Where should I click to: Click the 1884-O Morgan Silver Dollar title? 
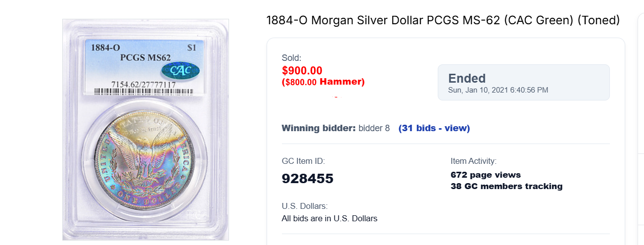pos(443,20)
